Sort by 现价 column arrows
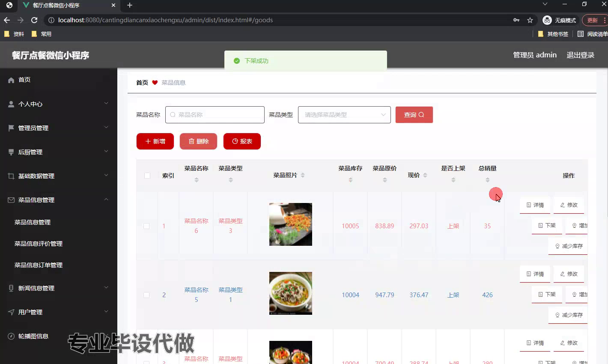This screenshot has width=608, height=364. click(x=425, y=175)
